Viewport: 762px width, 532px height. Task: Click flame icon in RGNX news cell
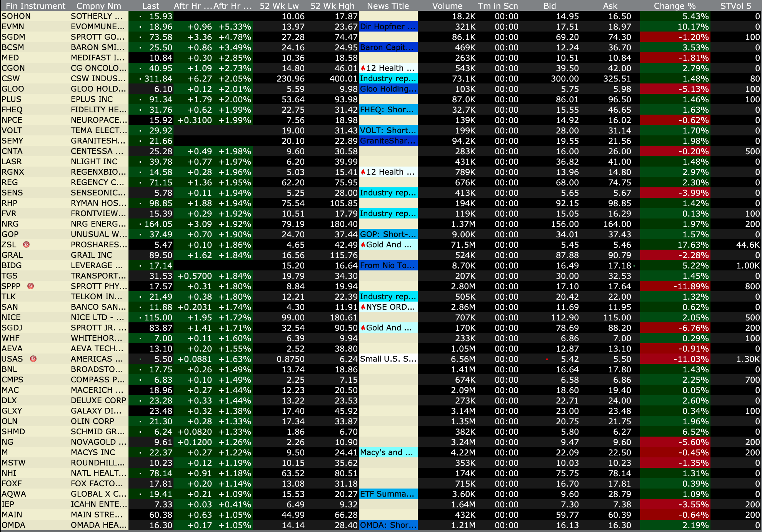[x=363, y=172]
